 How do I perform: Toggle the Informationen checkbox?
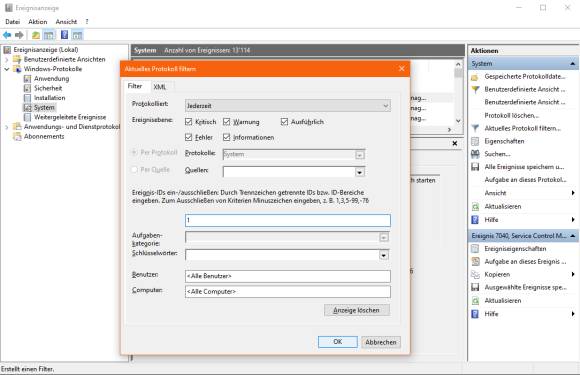pos(227,137)
